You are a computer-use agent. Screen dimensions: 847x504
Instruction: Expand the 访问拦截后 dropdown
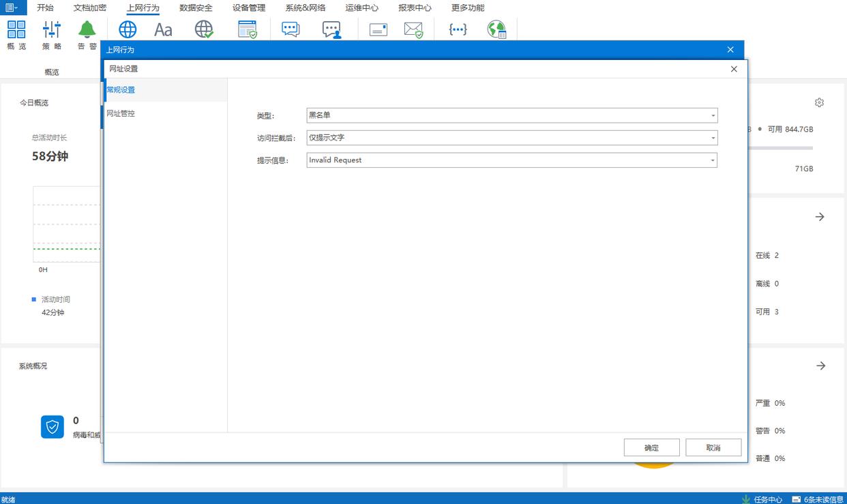[511, 138]
